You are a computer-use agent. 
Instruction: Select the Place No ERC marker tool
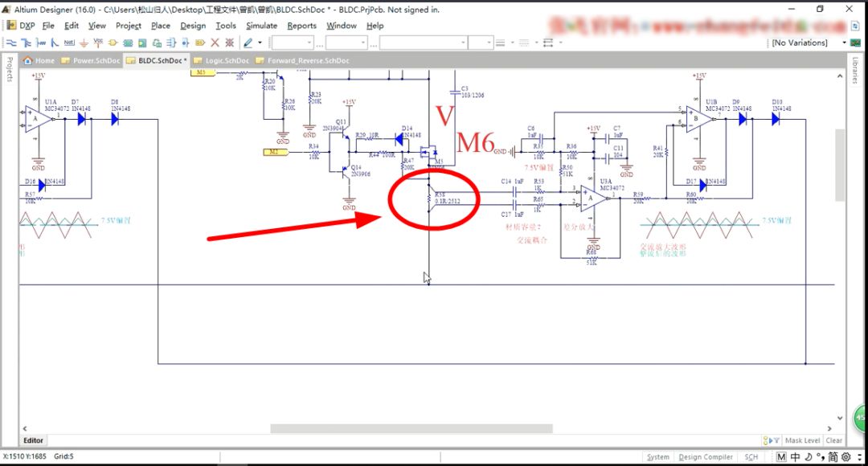[215, 43]
